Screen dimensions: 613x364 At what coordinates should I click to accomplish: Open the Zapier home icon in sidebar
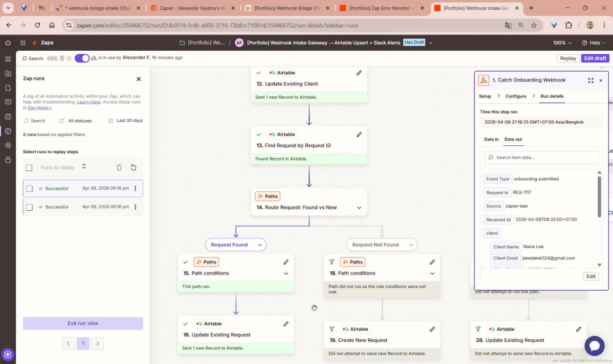pyautogui.click(x=8, y=43)
